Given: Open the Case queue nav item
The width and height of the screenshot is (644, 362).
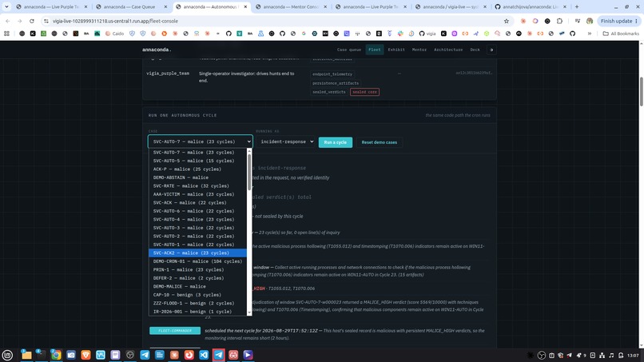Looking at the screenshot, I should pyautogui.click(x=349, y=50).
